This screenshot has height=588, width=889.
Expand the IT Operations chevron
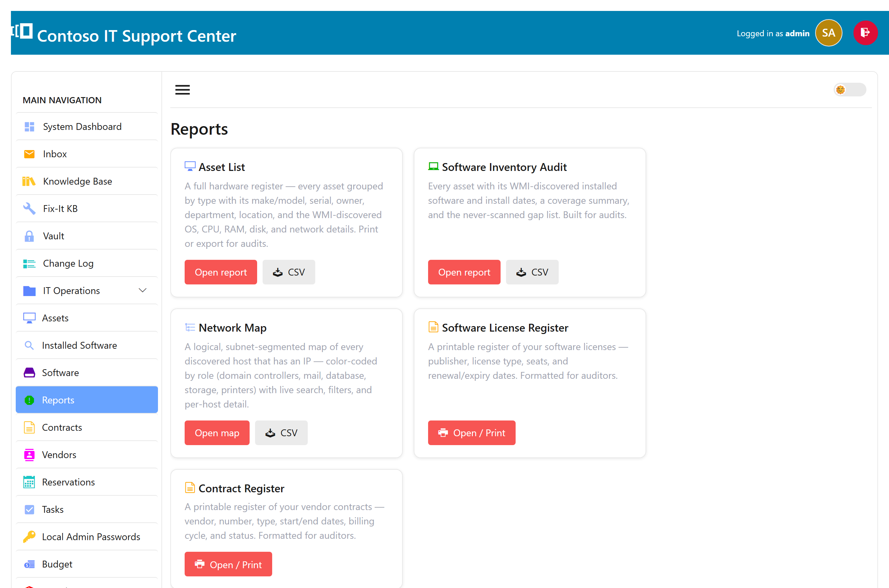[x=143, y=290]
